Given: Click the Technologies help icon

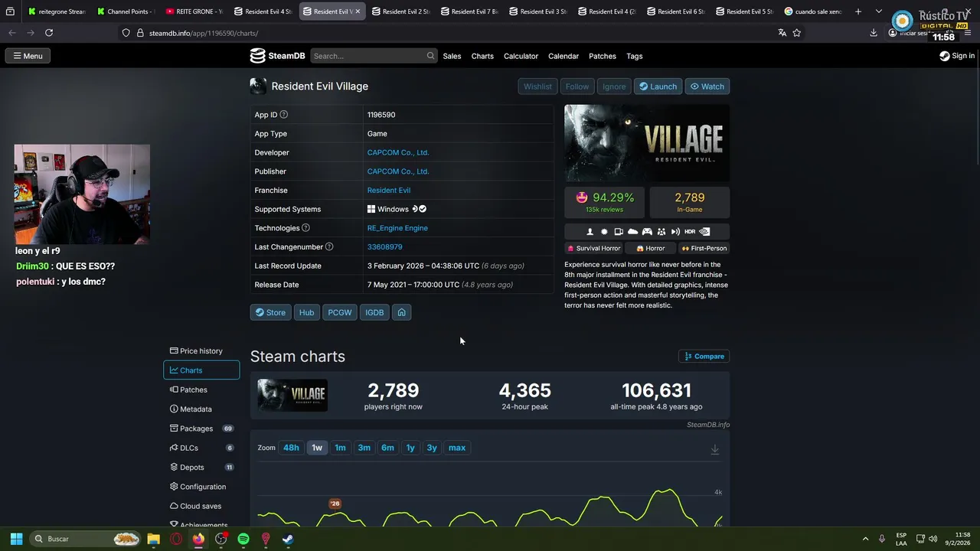Looking at the screenshot, I should click(305, 228).
